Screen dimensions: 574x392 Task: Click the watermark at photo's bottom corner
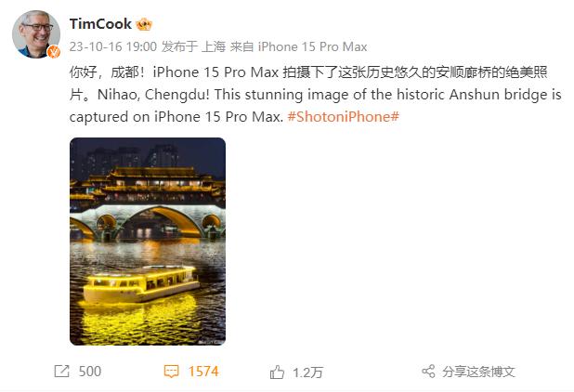point(211,342)
